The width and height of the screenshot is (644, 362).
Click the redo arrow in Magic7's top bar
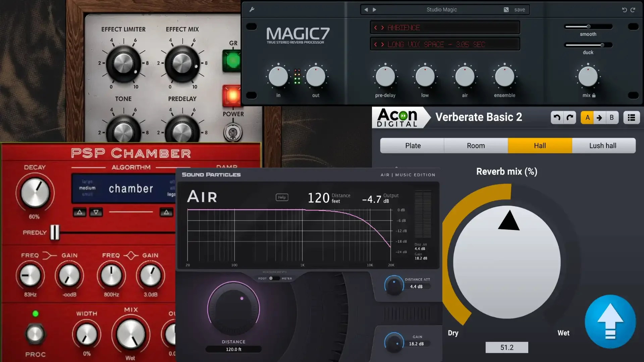(633, 10)
